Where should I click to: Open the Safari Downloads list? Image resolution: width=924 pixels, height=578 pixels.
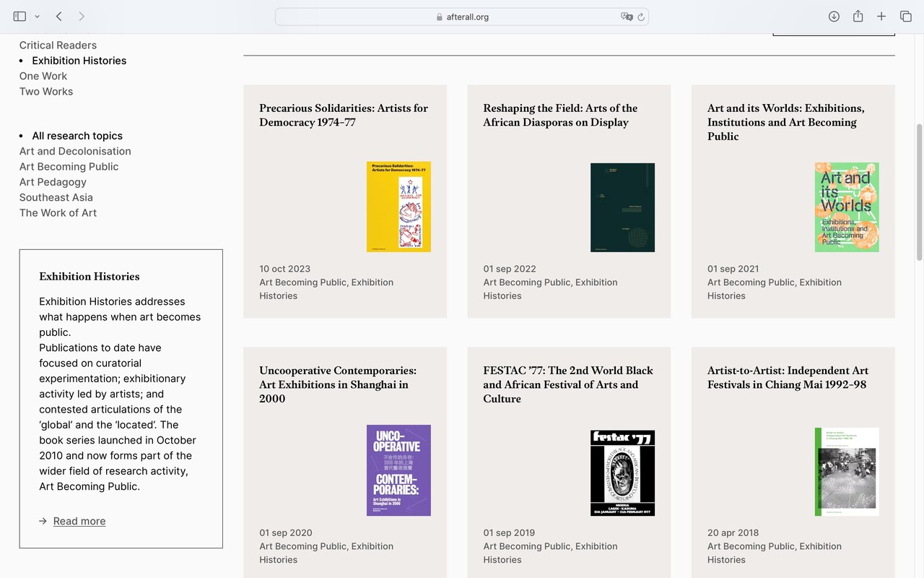(834, 16)
